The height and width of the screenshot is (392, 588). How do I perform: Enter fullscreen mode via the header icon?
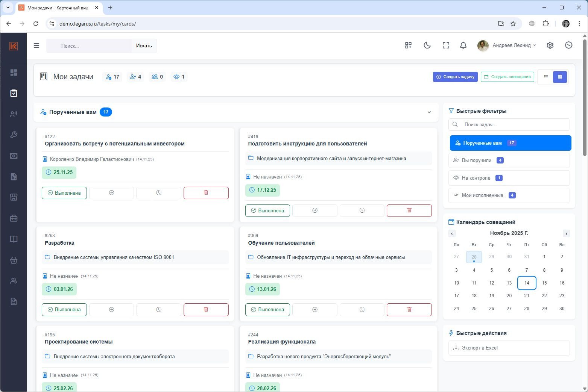pos(446,45)
